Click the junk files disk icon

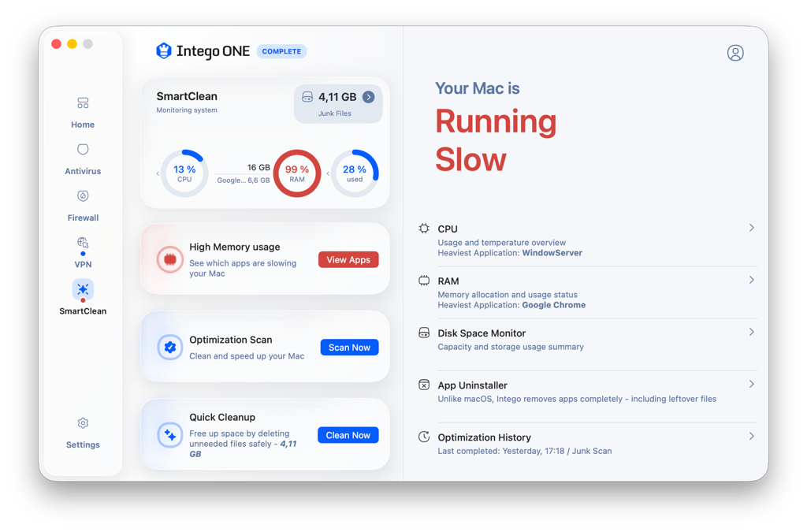(x=307, y=97)
